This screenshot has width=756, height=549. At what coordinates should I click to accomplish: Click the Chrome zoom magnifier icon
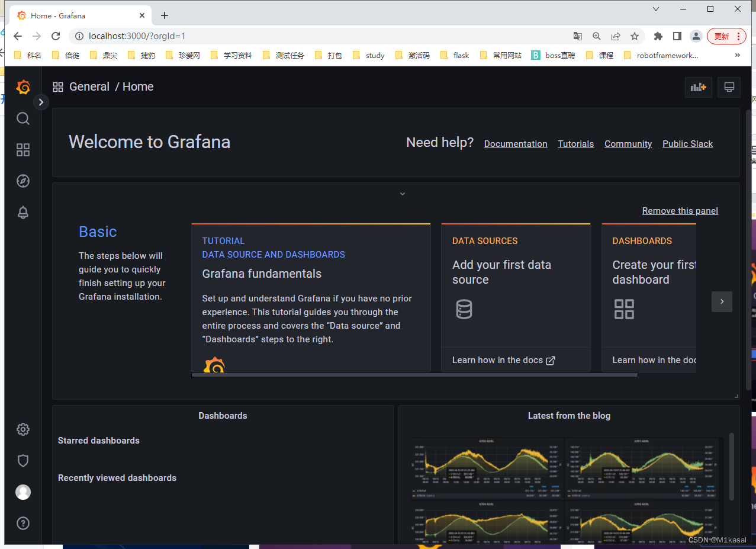(x=597, y=36)
